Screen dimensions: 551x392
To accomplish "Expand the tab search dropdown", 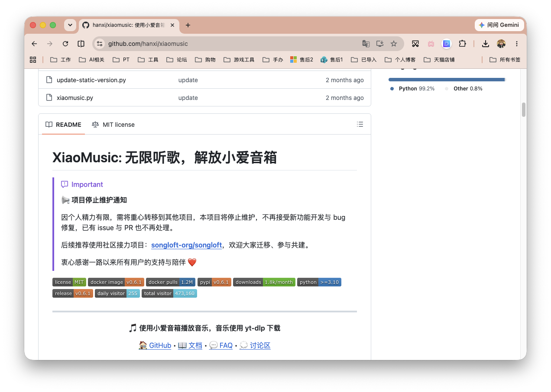I will click(70, 25).
